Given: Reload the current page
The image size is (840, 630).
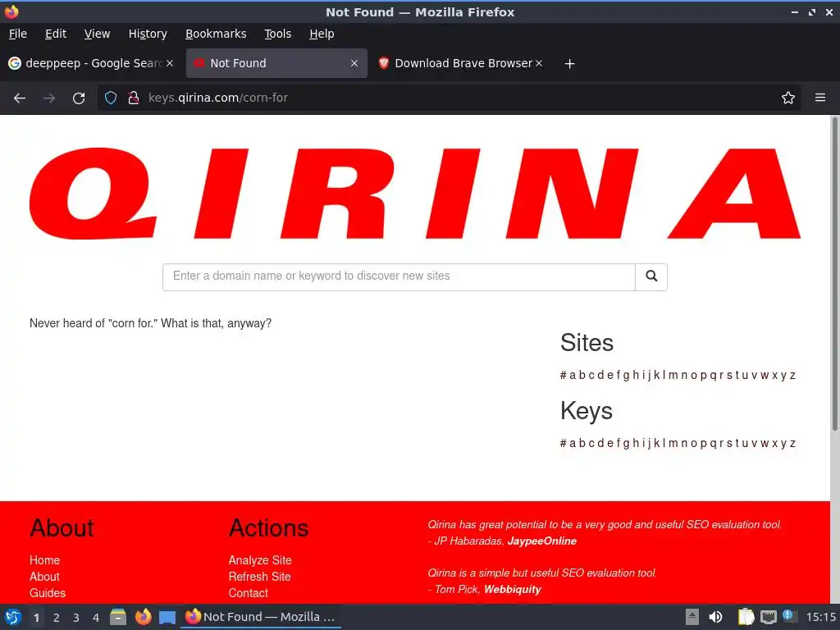Looking at the screenshot, I should coord(79,98).
